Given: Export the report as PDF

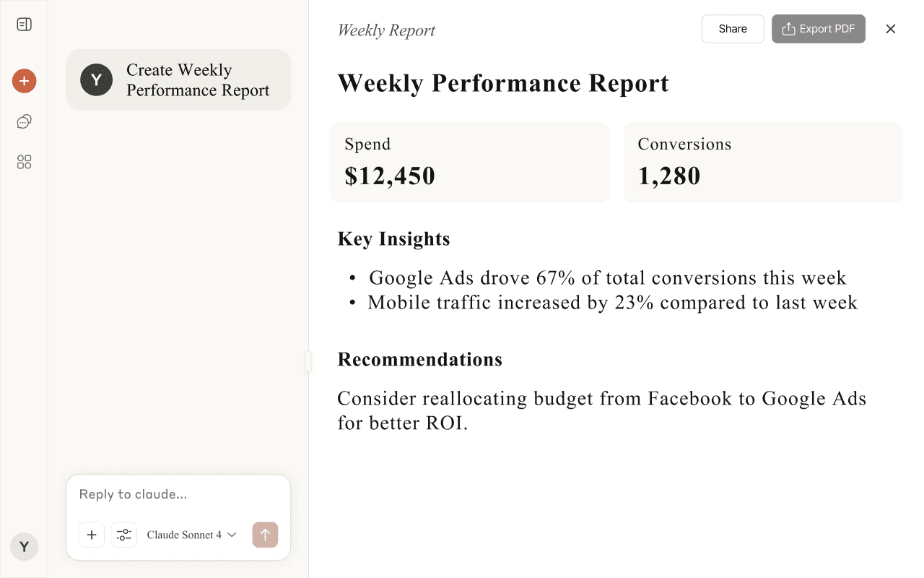Looking at the screenshot, I should pos(818,29).
